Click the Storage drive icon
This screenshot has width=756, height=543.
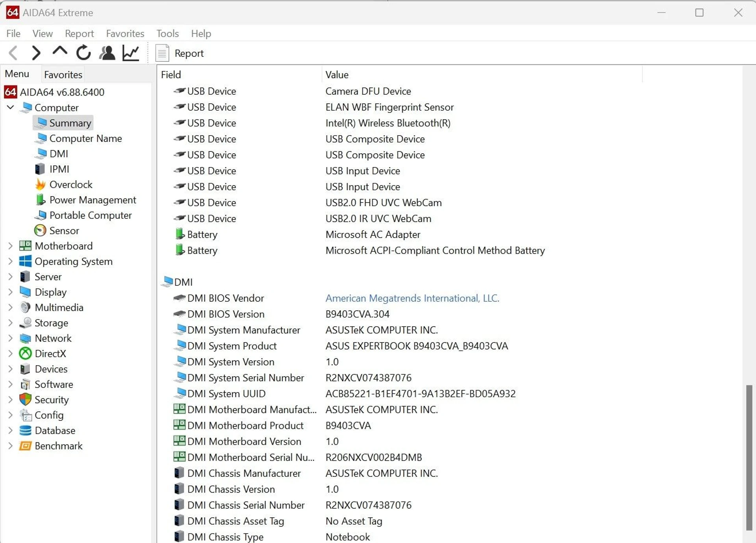point(25,323)
